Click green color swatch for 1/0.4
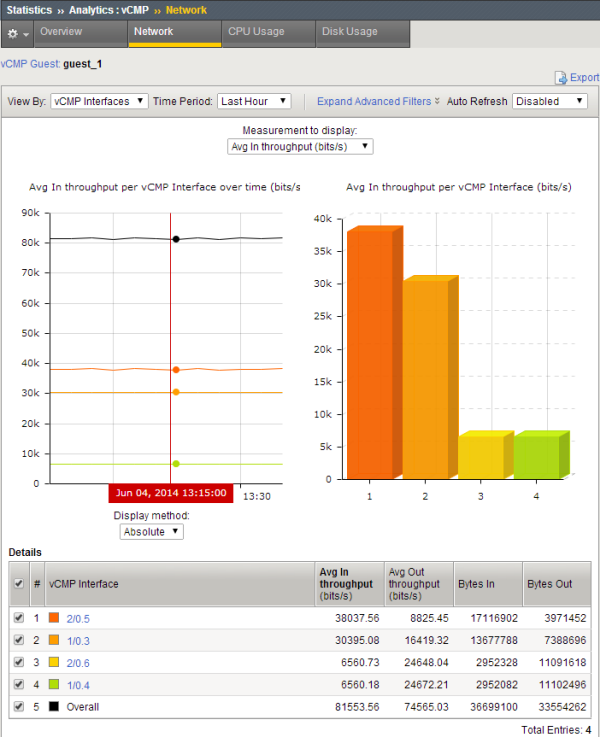This screenshot has height=737, width=600. coord(54,684)
